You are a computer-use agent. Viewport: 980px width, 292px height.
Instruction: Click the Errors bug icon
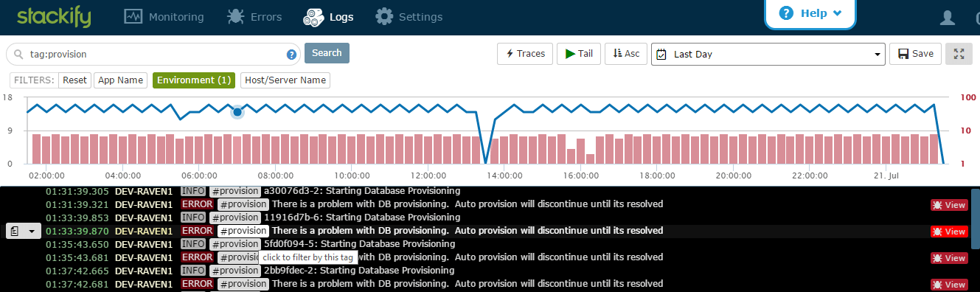(235, 16)
